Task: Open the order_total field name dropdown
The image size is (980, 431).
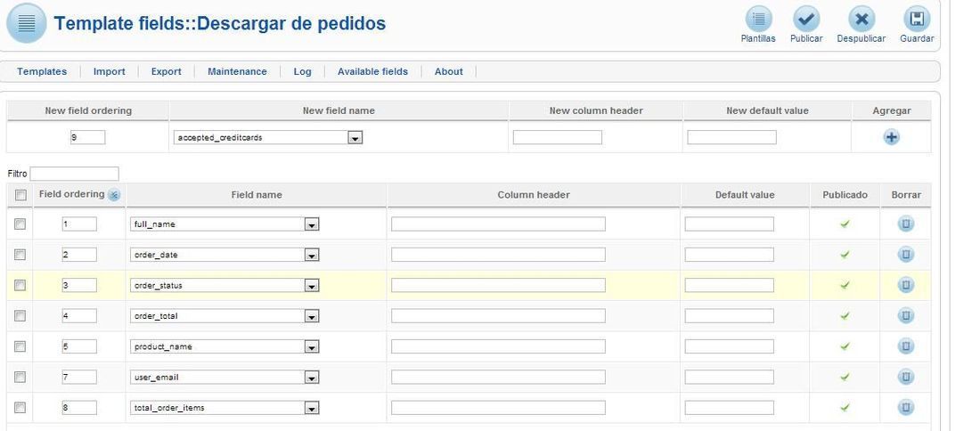Action: point(312,317)
